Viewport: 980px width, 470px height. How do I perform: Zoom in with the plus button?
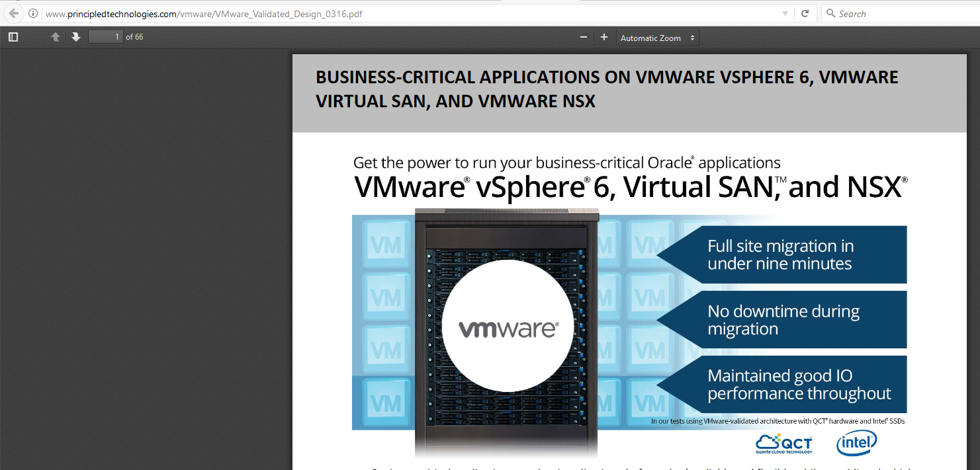[x=603, y=38]
